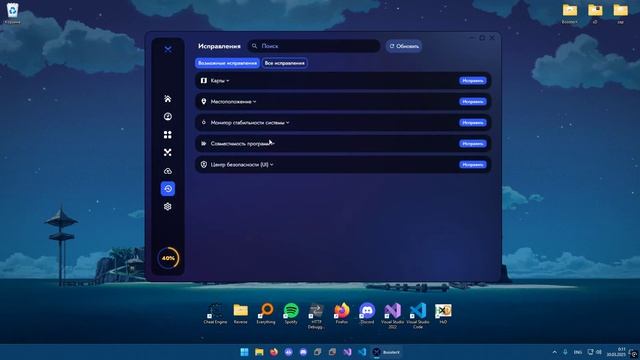Click the location pin icon of Местоположение
This screenshot has width=640, height=360.
coord(204,102)
